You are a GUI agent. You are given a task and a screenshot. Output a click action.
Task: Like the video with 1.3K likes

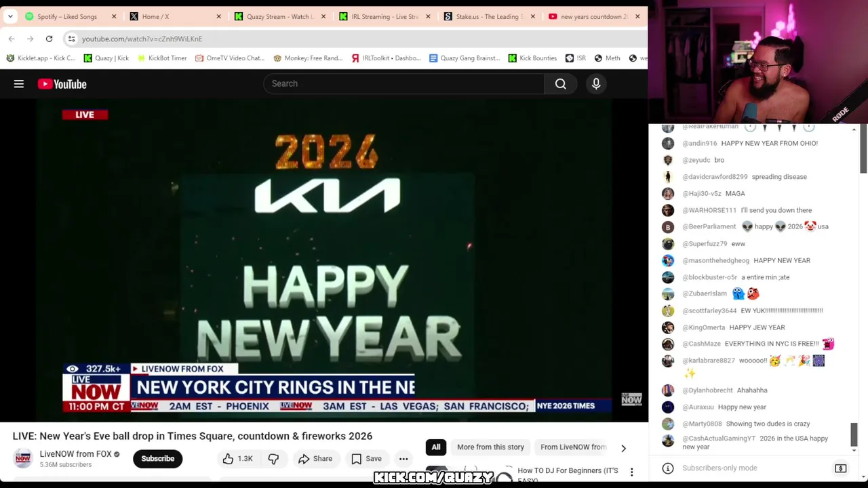[x=237, y=459]
